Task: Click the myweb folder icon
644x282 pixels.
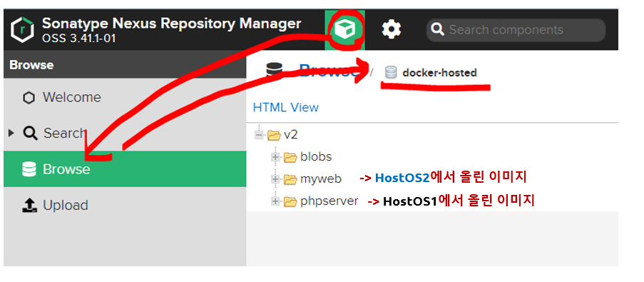Action: (x=290, y=179)
